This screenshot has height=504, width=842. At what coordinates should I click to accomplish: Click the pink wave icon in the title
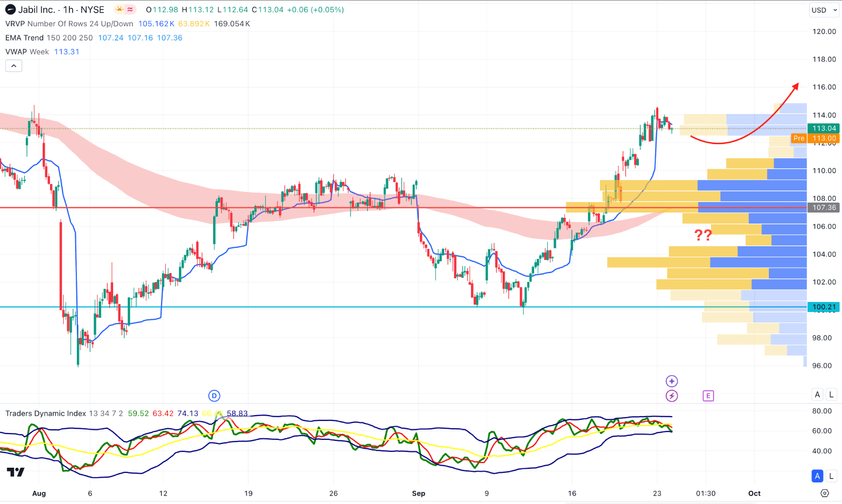pos(131,9)
